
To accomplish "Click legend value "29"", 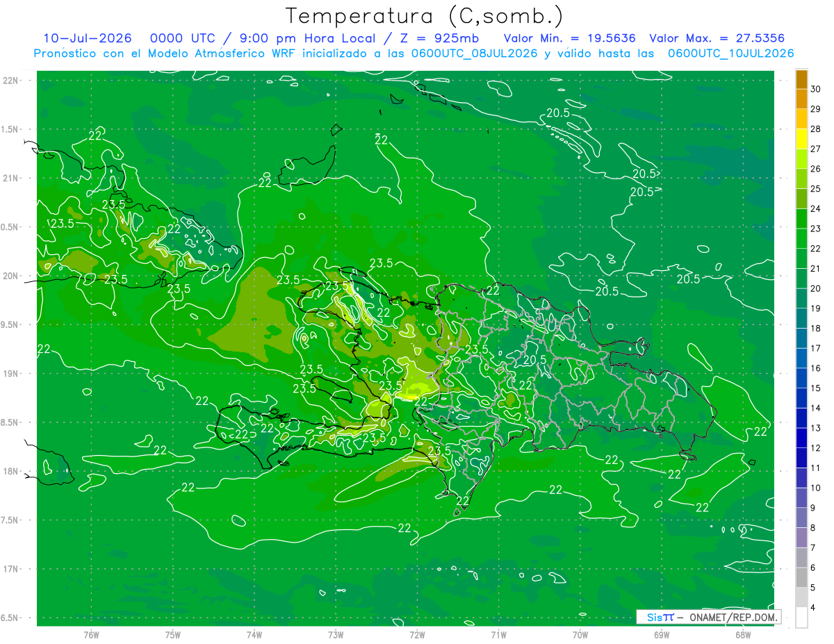I will point(816,108).
